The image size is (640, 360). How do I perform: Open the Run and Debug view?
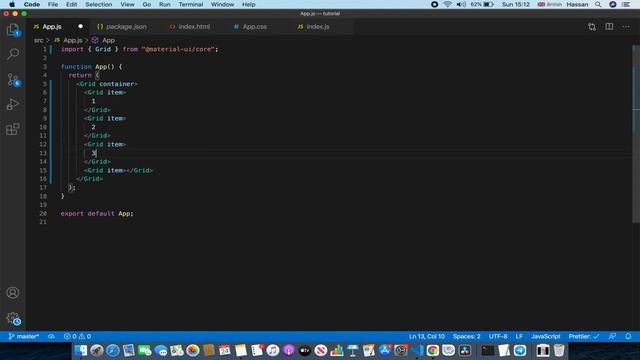point(13,104)
